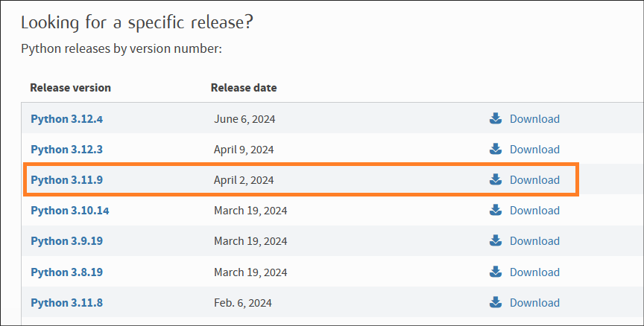Click the Release date column header
The height and width of the screenshot is (326, 644).
244,88
